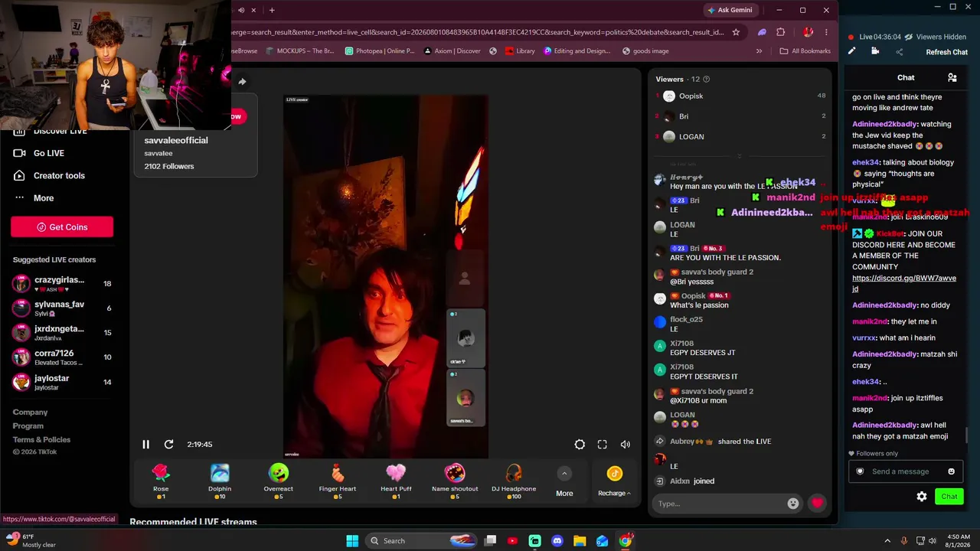Image resolution: width=980 pixels, height=551 pixels.
Task: Show hidden bookmarks overflow chevron
Action: (x=759, y=51)
